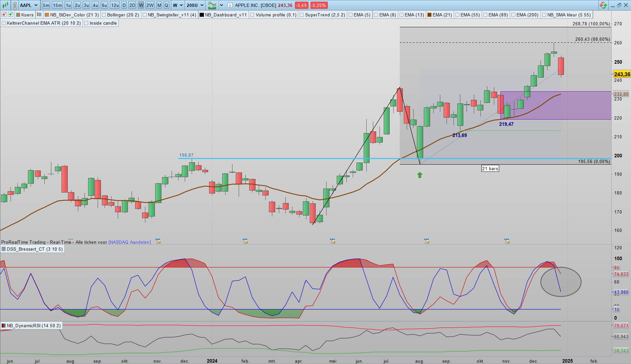Open the indicators chart icon

coord(212,5)
